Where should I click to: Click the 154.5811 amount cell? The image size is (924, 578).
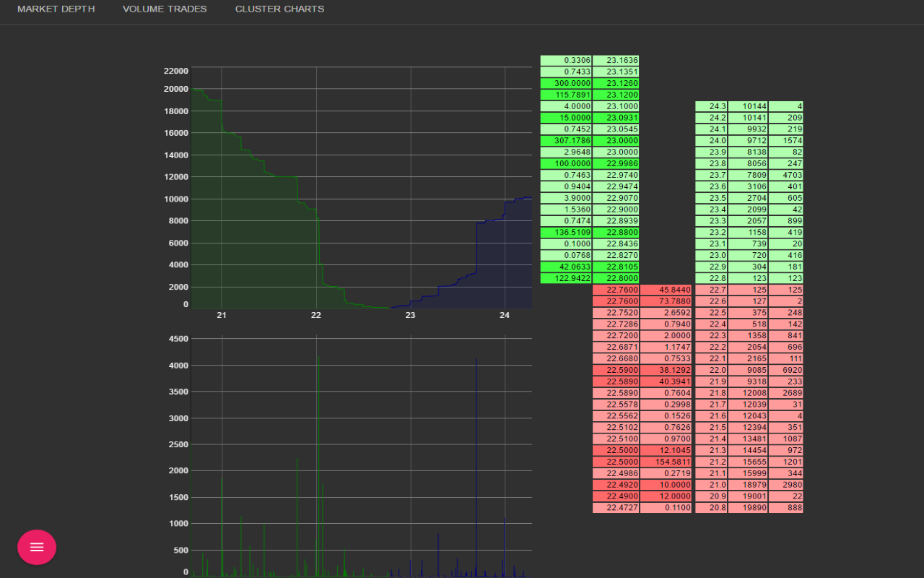(666, 462)
